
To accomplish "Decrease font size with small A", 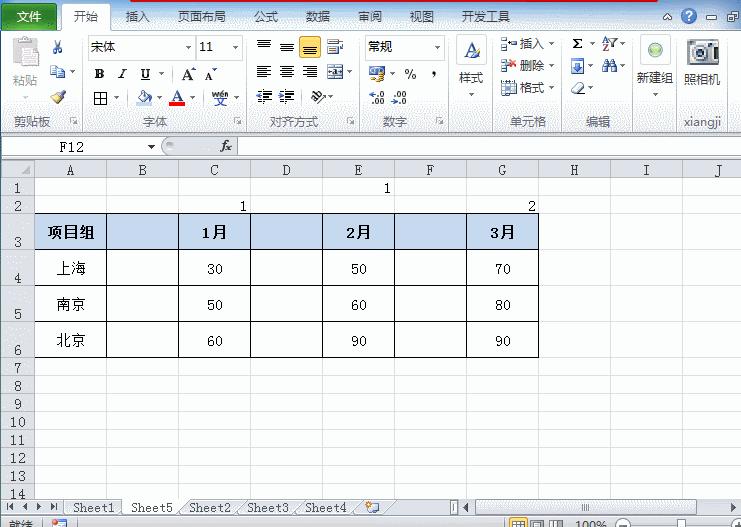I will 211,74.
